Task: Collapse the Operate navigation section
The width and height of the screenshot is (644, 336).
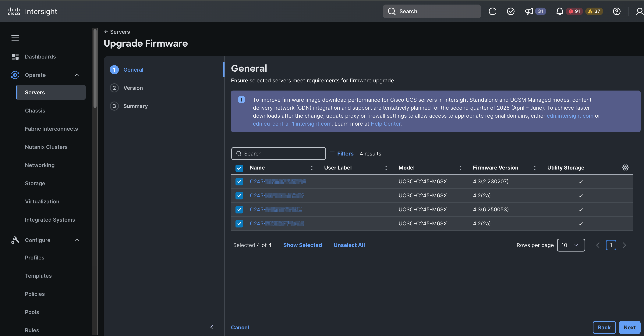Action: [77, 75]
